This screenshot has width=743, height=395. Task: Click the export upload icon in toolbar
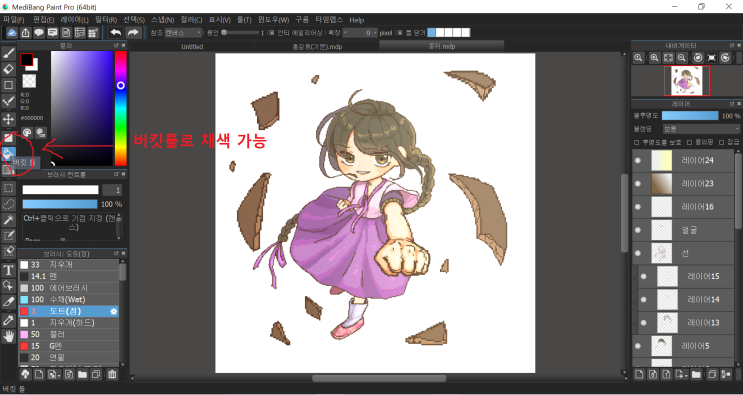click(x=25, y=32)
